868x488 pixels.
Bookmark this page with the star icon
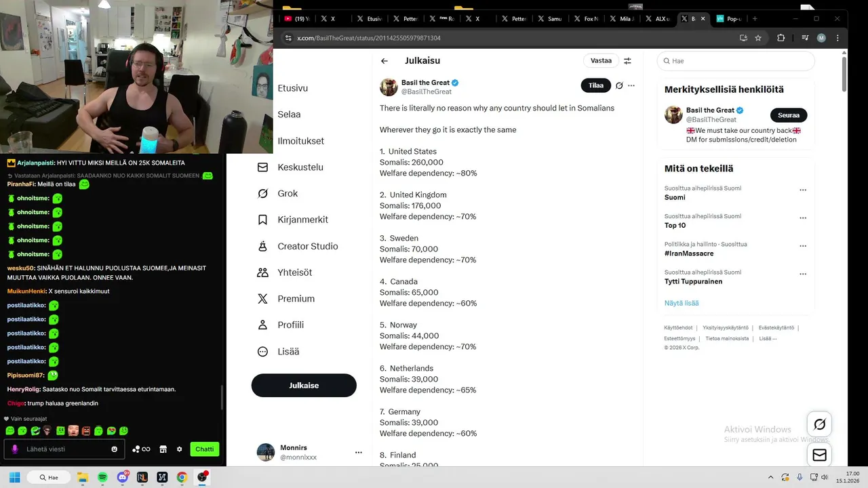758,38
